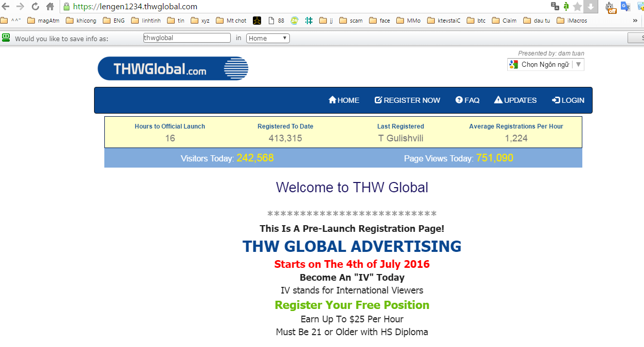The height and width of the screenshot is (347, 644).
Task: Open the iMacros bookmarks folder
Action: tap(572, 21)
